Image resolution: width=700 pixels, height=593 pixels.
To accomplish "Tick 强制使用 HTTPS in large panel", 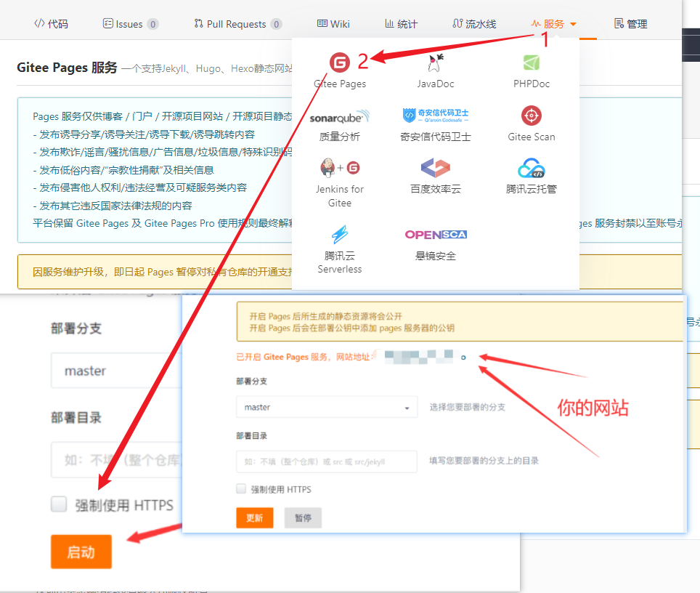I will (59, 504).
